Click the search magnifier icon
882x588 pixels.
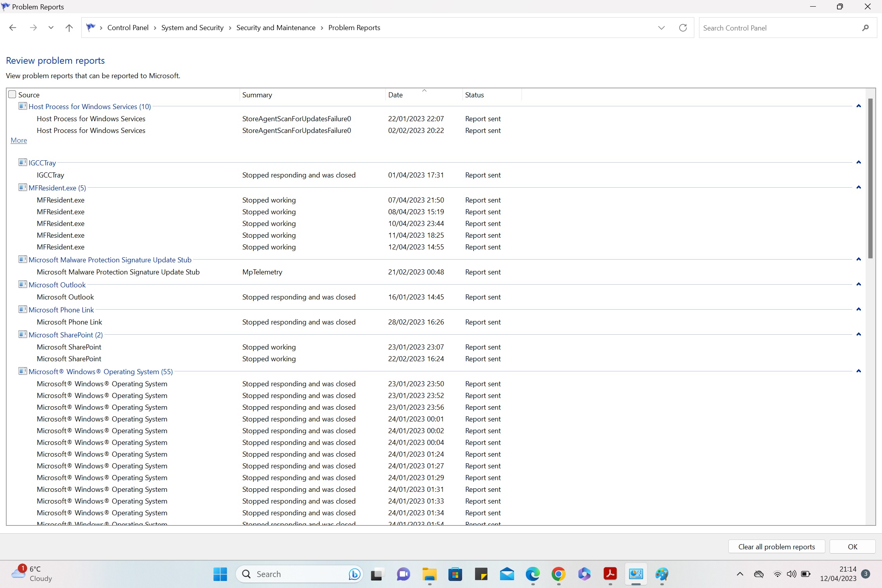pyautogui.click(x=866, y=28)
